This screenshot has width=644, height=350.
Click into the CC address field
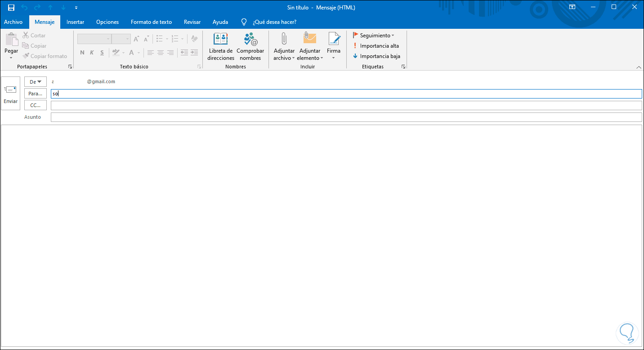pyautogui.click(x=346, y=105)
